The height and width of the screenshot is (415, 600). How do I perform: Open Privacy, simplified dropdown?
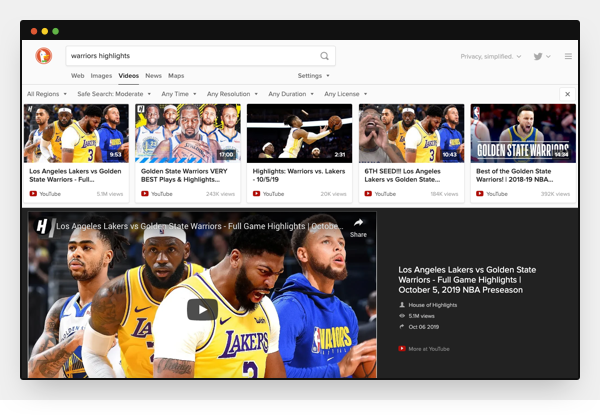(x=491, y=56)
